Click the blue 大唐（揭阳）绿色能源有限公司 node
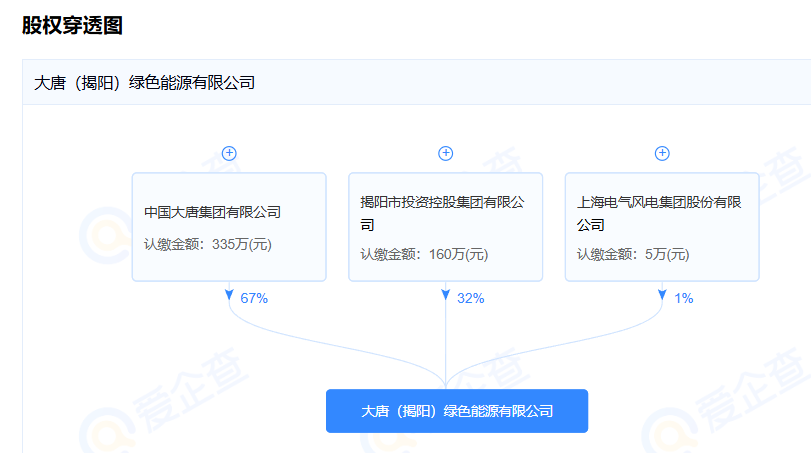 point(456,411)
